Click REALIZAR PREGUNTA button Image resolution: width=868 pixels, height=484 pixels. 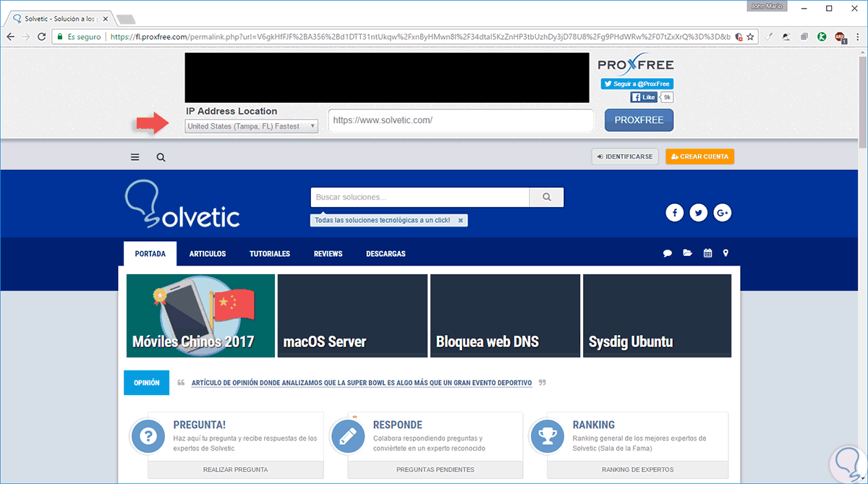236,470
